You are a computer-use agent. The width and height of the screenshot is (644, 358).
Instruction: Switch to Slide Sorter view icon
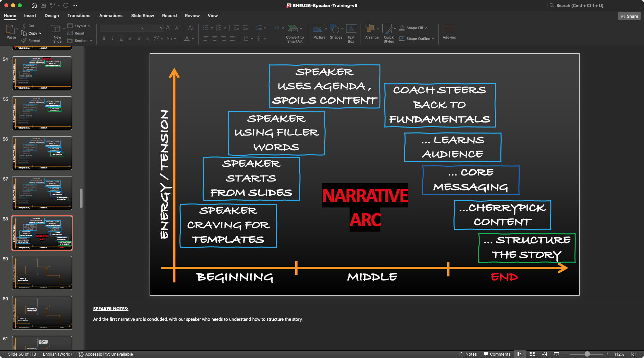click(x=532, y=354)
